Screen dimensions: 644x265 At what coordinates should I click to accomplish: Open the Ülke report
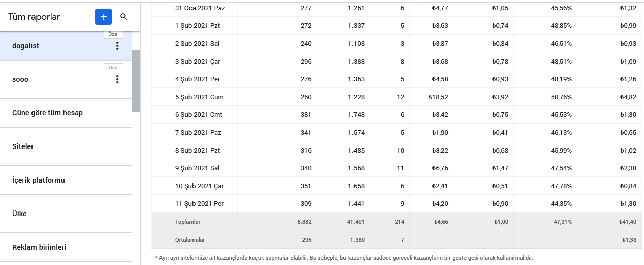(x=66, y=214)
